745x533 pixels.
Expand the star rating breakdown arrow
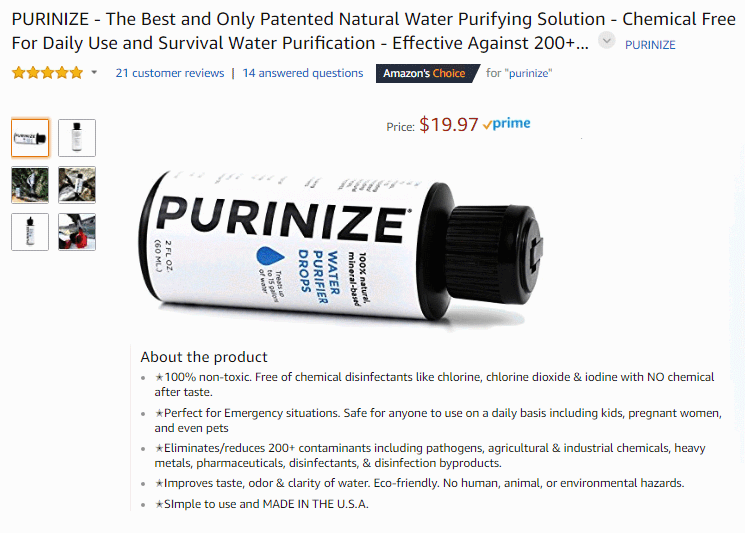[94, 73]
